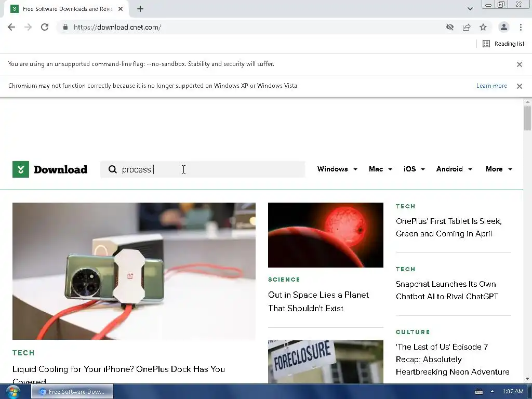Click the search magnifier icon

click(x=113, y=169)
